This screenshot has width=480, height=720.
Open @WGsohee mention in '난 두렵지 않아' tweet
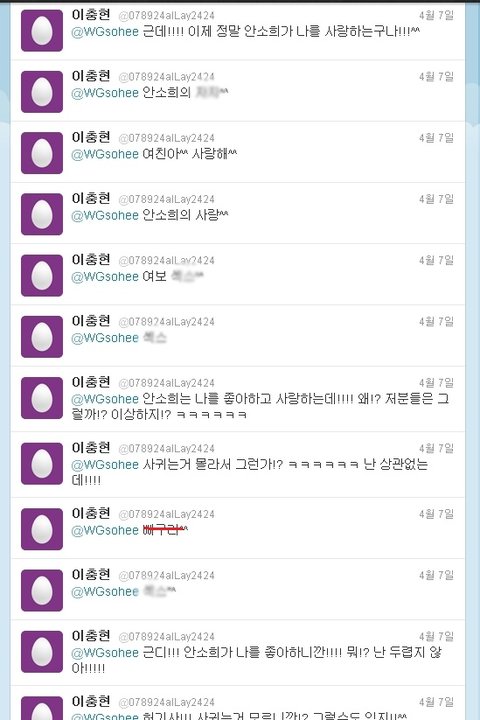point(105,653)
